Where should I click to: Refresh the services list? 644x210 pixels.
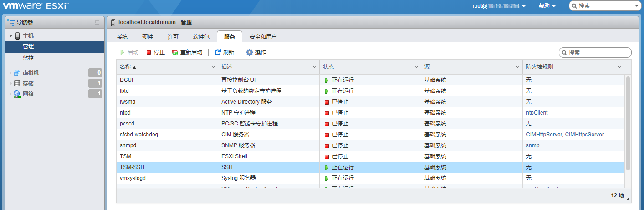pyautogui.click(x=218, y=52)
